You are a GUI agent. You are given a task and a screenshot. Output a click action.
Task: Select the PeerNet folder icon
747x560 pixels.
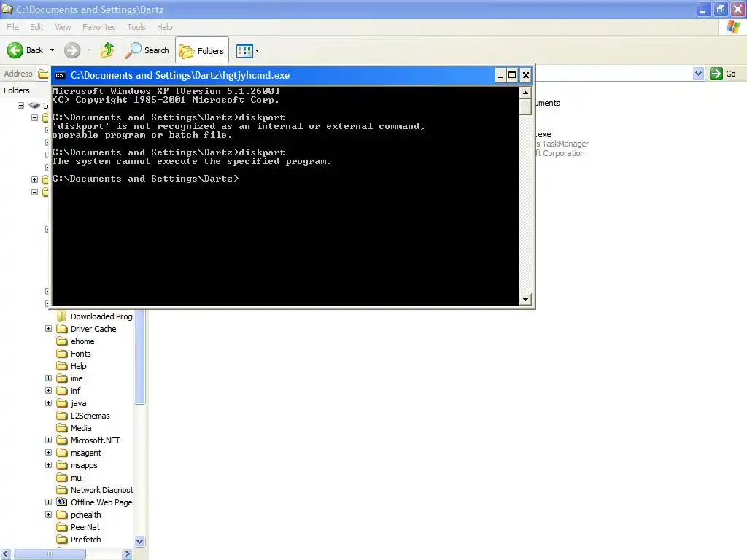pyautogui.click(x=62, y=526)
